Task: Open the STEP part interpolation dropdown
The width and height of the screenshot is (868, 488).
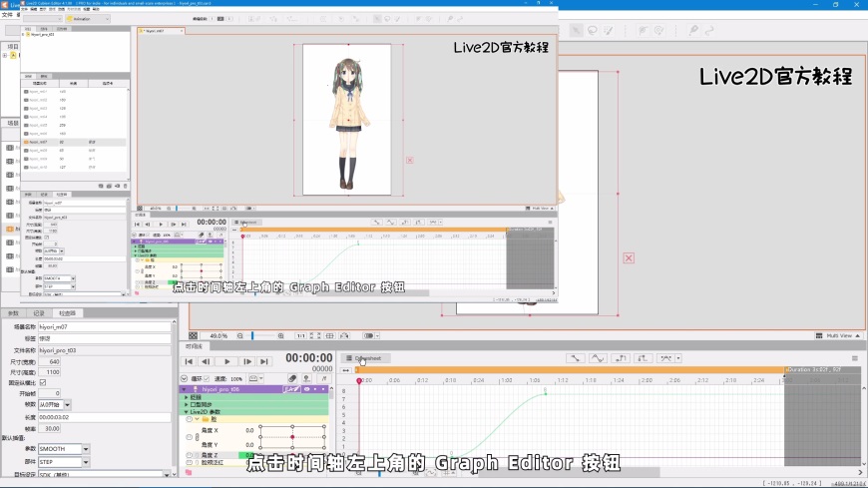Action: coord(86,461)
